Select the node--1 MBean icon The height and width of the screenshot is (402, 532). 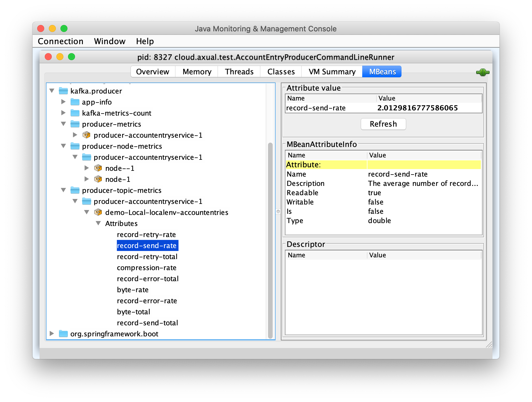coord(98,168)
